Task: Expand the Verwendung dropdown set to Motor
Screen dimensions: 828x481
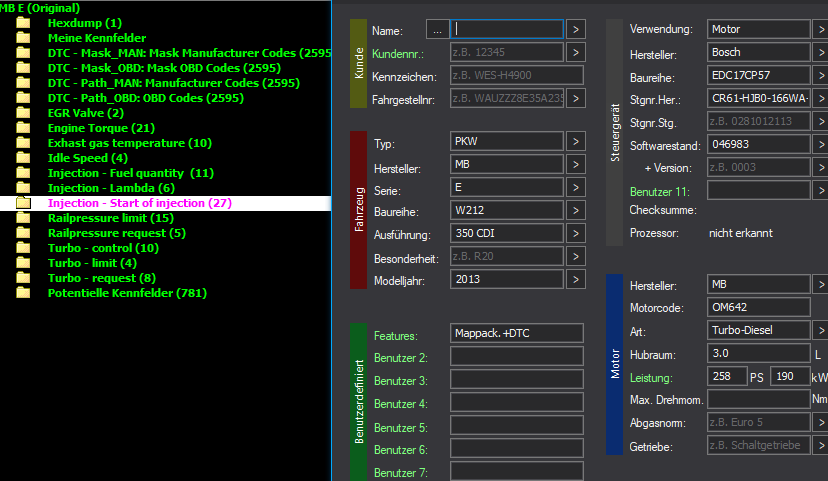Action: pyautogui.click(x=821, y=29)
